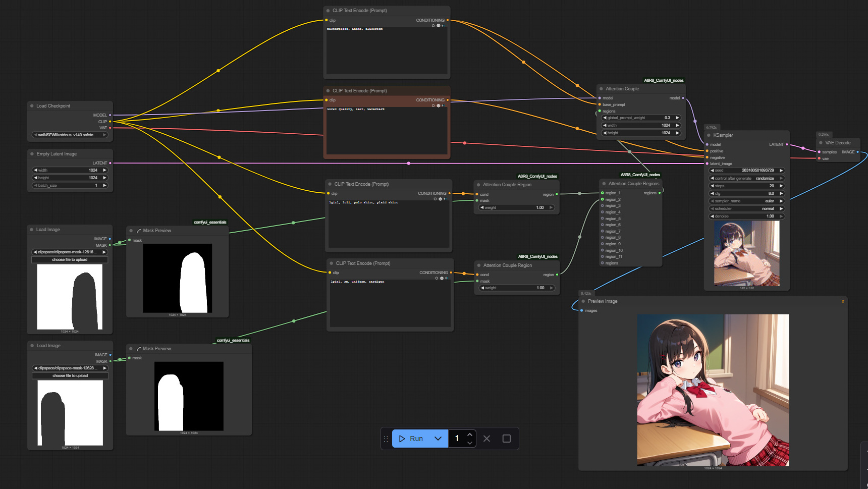
Task: Click right arrow on Attention Couple height
Action: tap(677, 133)
